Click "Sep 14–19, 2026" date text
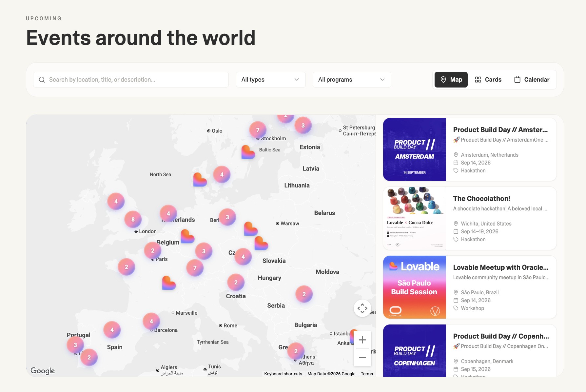Viewport: 586px width, 392px height. tap(479, 231)
